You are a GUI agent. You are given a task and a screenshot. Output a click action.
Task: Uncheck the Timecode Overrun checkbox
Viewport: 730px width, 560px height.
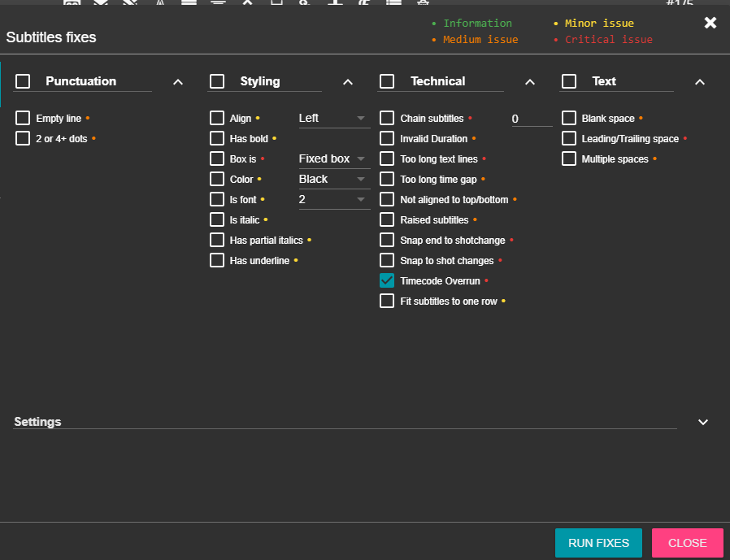tap(387, 281)
